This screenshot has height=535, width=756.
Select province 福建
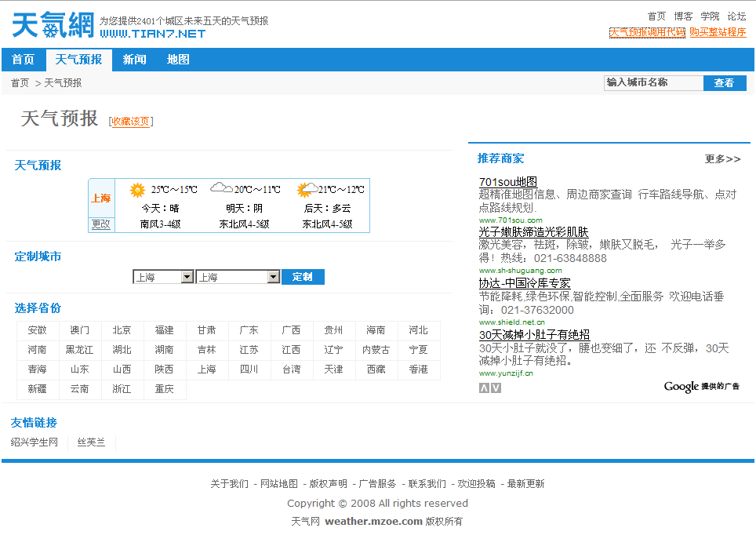165,330
